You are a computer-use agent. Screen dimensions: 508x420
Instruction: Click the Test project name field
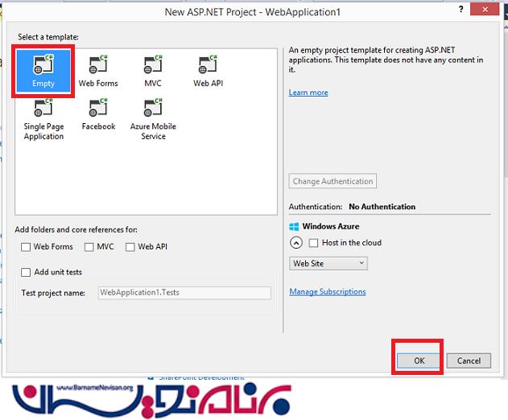click(184, 293)
